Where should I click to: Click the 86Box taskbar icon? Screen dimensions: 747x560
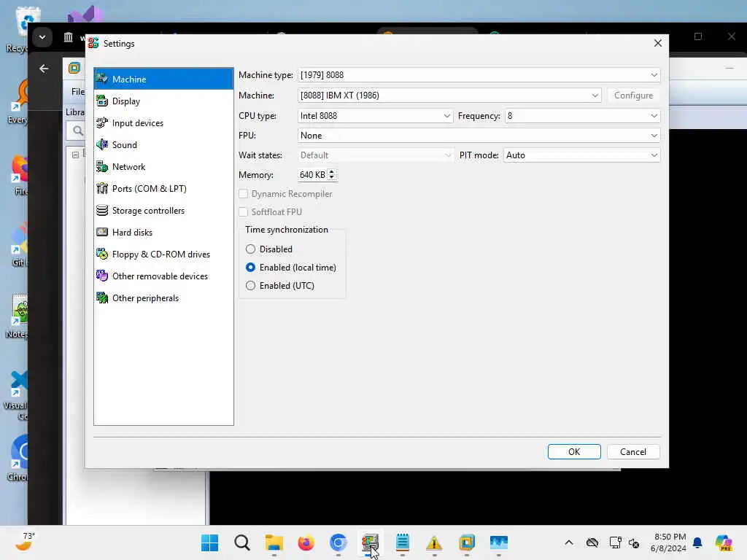[370, 542]
